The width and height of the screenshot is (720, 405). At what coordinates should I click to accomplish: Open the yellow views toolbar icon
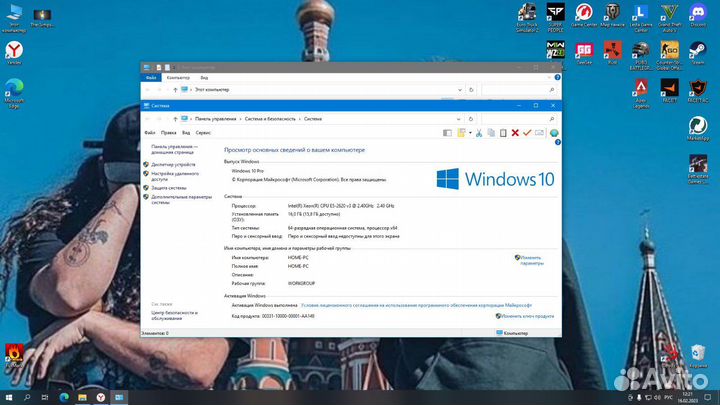coord(461,133)
